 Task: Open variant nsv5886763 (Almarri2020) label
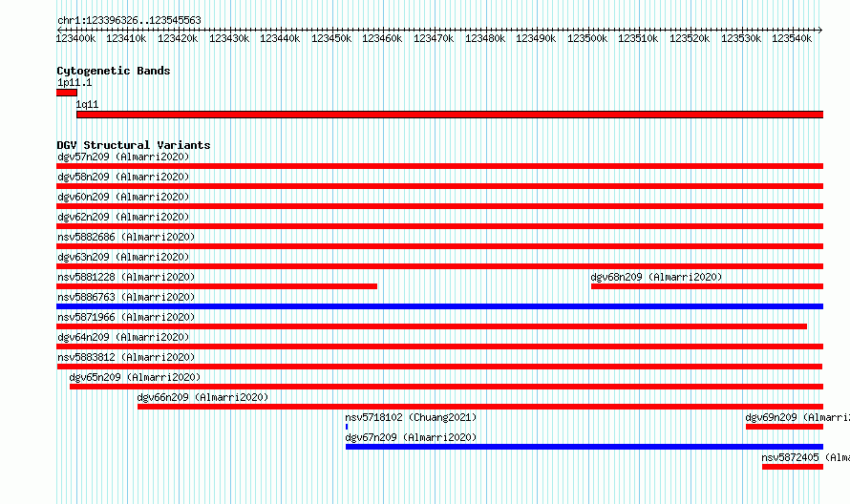tap(126, 297)
